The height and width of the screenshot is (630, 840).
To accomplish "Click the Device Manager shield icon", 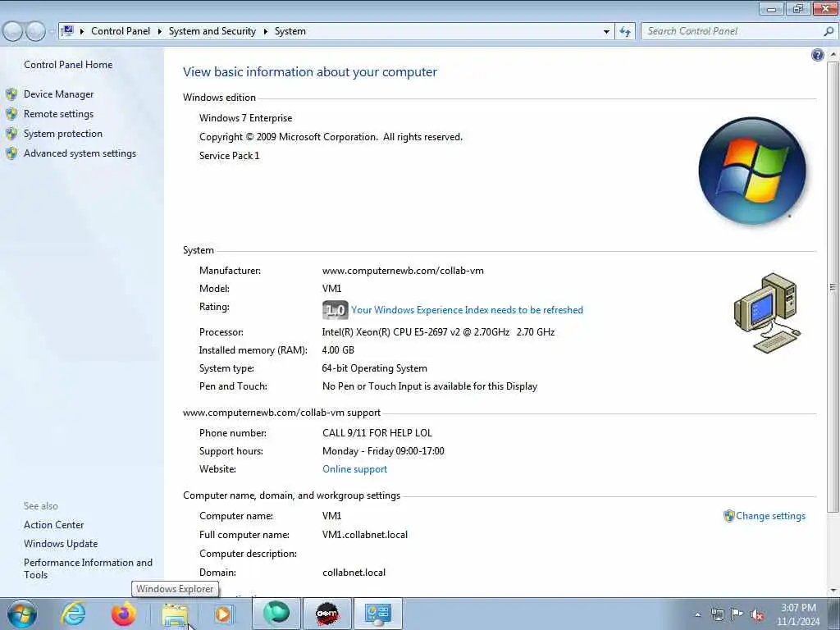I will (x=11, y=94).
